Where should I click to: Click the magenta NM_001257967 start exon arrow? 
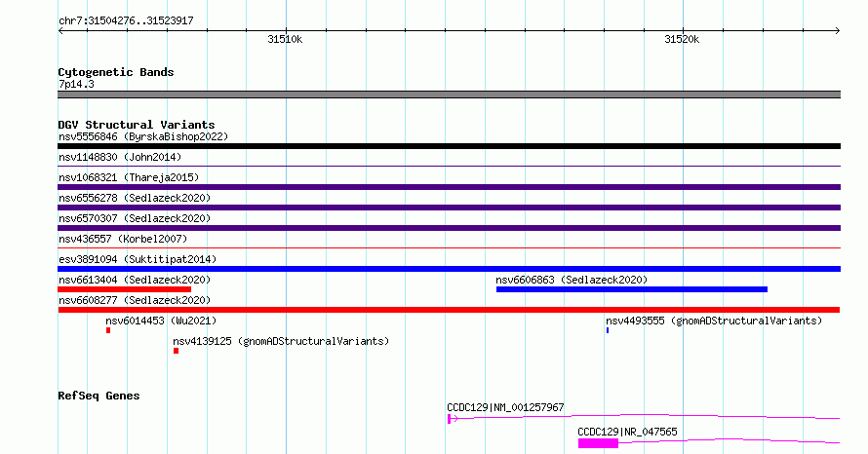click(x=453, y=419)
